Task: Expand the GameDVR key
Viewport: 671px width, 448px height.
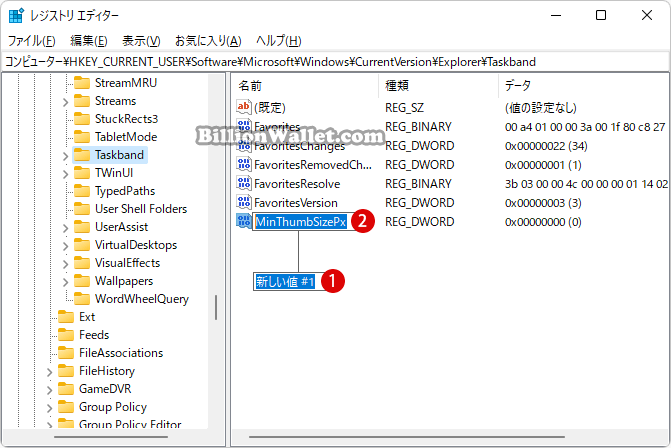Action: [x=50, y=390]
